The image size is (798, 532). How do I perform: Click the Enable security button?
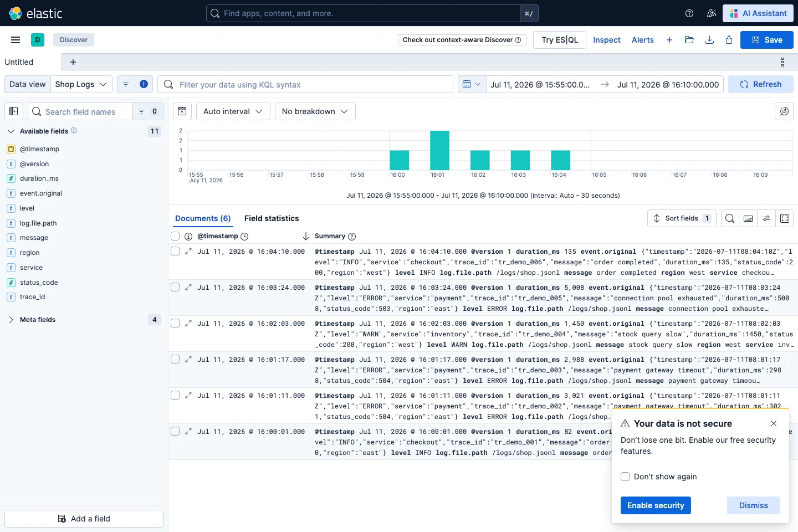656,505
